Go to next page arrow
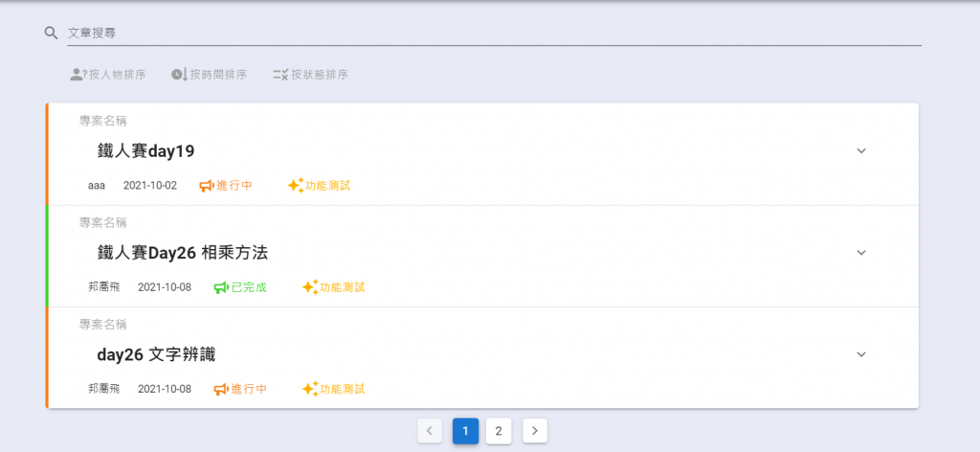 (535, 431)
